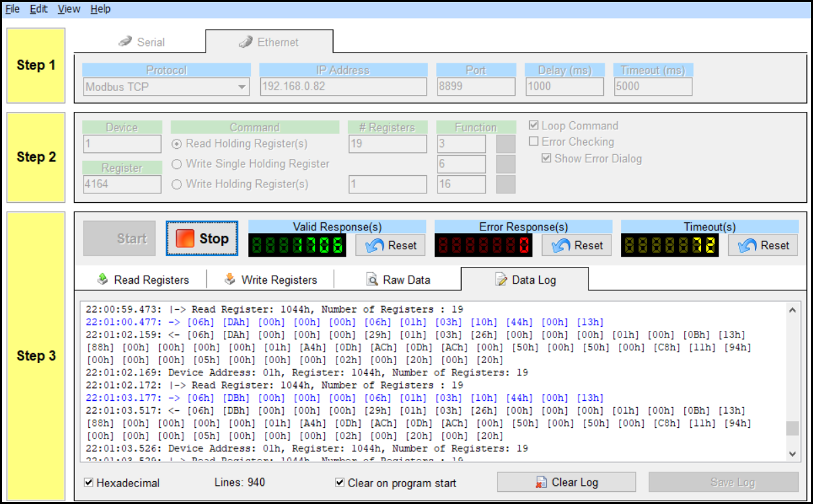Reset the Timeout(s) counter
This screenshot has height=504, width=813.
pyautogui.click(x=763, y=245)
